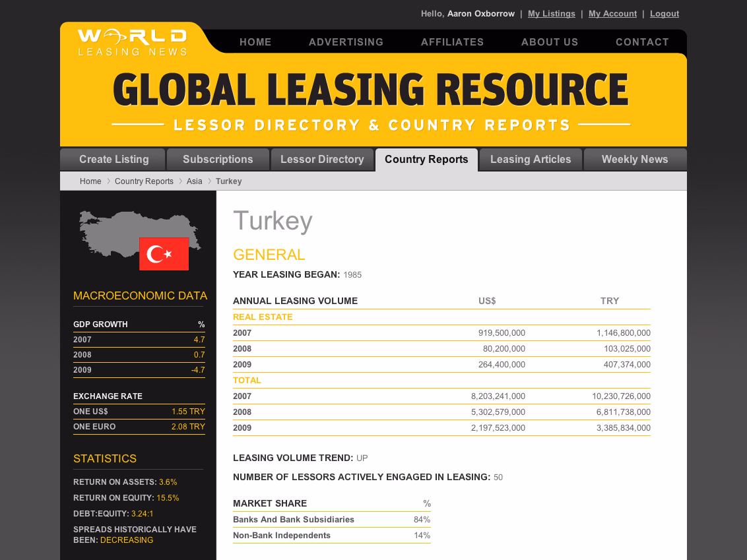
Task: Switch to the Lessor Directory tab
Action: point(322,160)
